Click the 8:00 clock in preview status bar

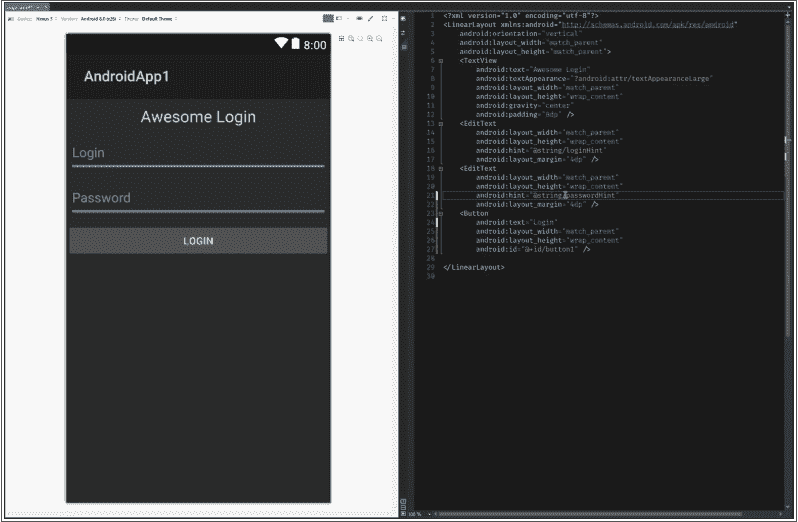tap(315, 45)
